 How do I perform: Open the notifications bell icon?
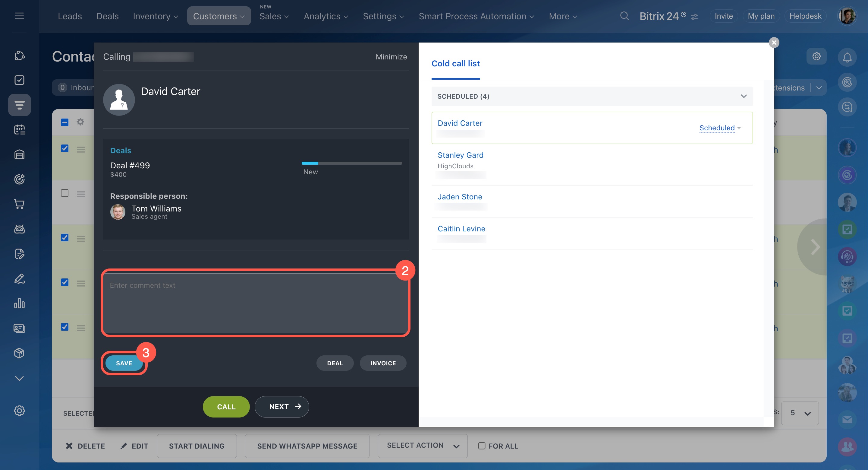point(847,57)
